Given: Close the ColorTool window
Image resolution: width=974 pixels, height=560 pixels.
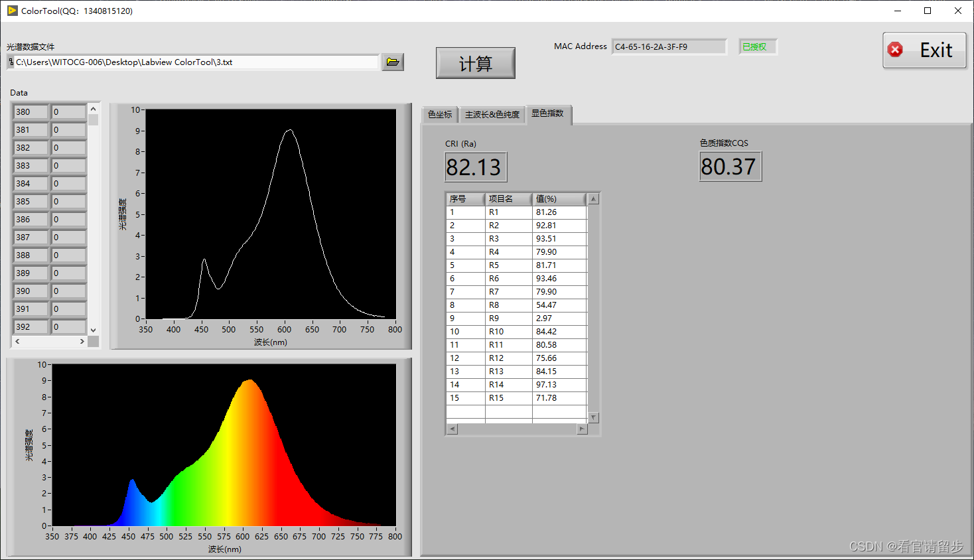Looking at the screenshot, I should point(958,11).
